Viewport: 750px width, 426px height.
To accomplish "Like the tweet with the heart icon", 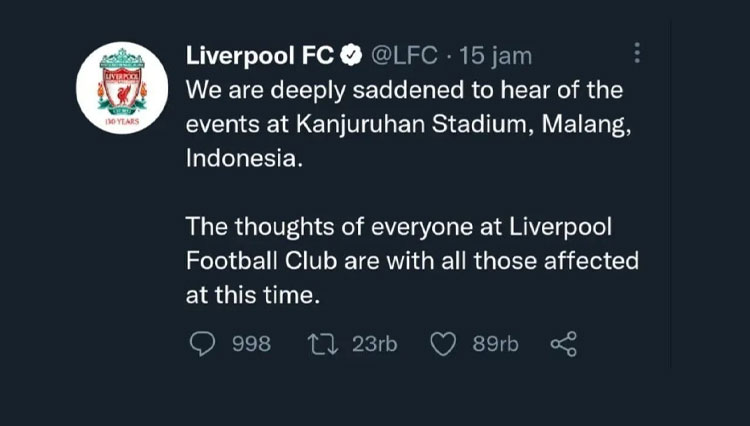I will 442,344.
